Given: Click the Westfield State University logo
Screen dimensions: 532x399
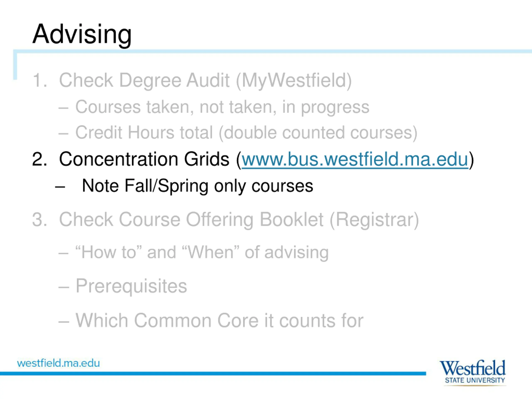Looking at the screenshot, I should (x=473, y=373).
